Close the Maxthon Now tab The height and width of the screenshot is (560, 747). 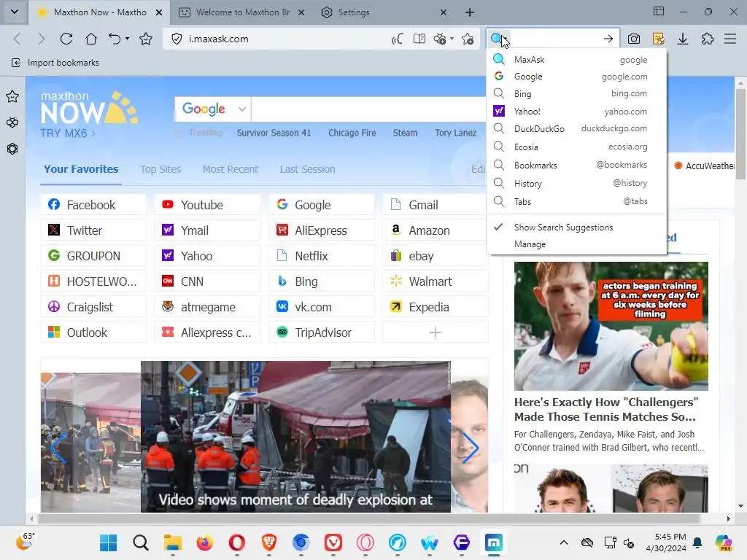[x=159, y=12]
